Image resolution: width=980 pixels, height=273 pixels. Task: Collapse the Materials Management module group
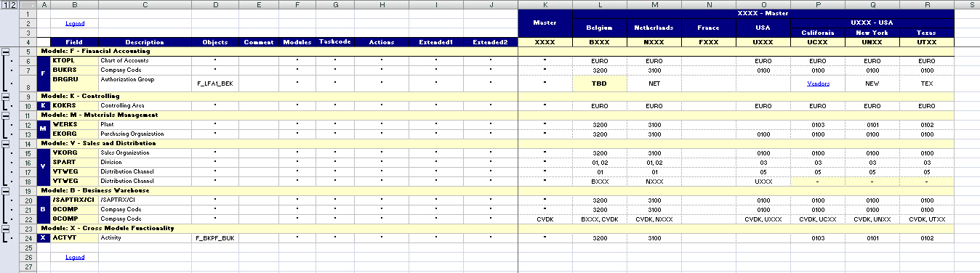(x=6, y=115)
